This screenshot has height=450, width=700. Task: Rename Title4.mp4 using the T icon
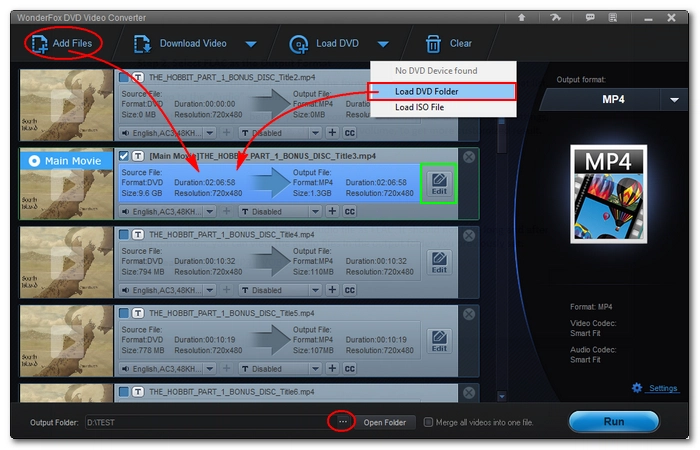pos(138,234)
